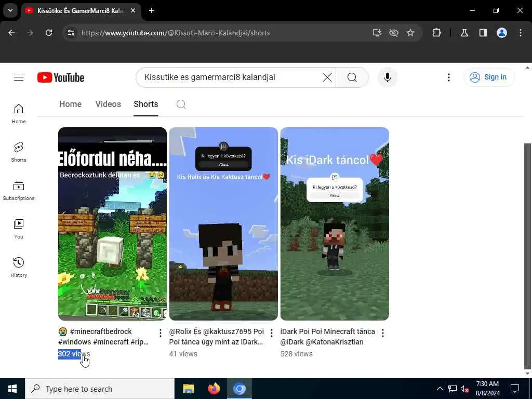The width and height of the screenshot is (532, 399).
Task: Open the Windows Start menu
Action: click(12, 389)
